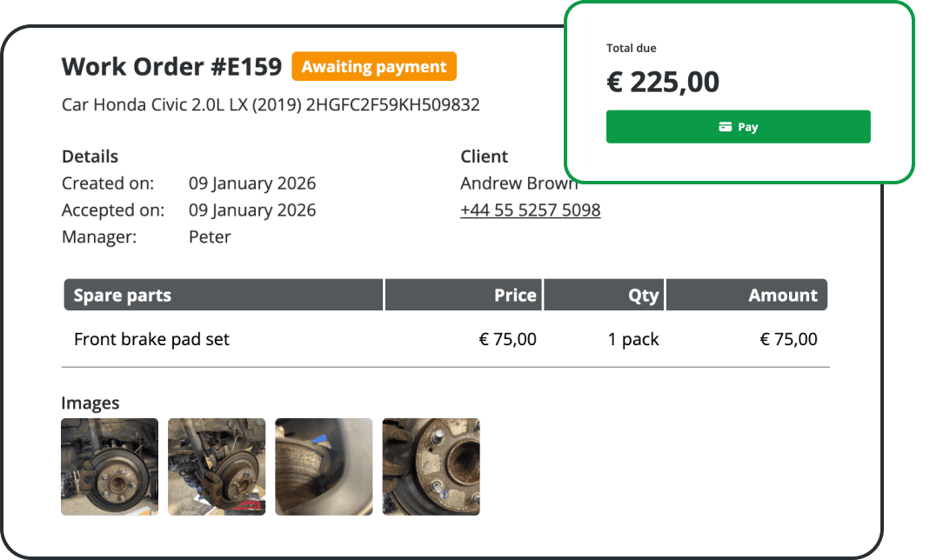Select the Spare parts column header
Viewport: 950px width, 560px height.
pyautogui.click(x=122, y=294)
